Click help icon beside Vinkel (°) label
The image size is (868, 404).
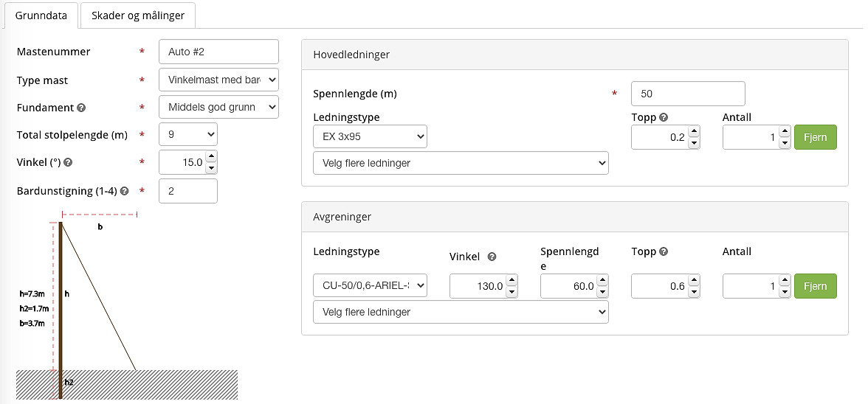[x=69, y=163]
